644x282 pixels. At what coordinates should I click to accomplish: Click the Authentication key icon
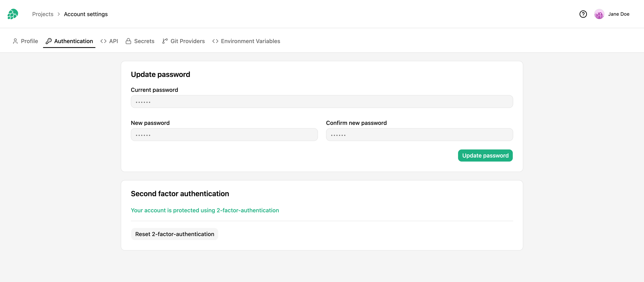[49, 41]
